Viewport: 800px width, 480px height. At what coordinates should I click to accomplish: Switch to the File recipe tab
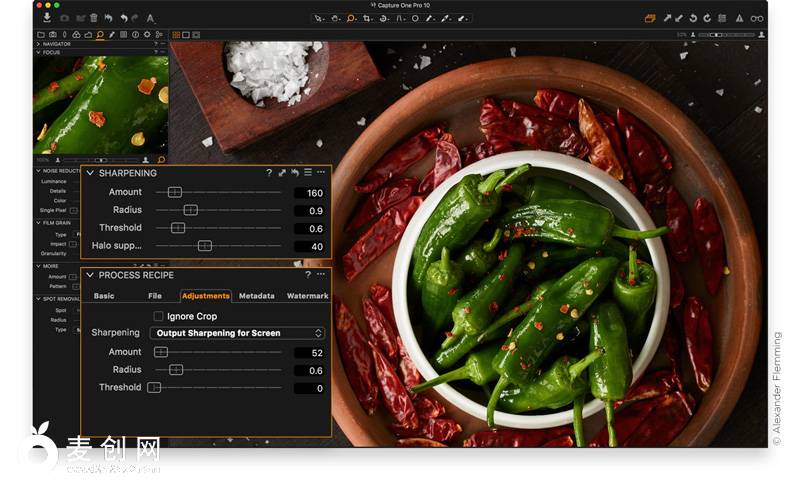click(x=155, y=296)
